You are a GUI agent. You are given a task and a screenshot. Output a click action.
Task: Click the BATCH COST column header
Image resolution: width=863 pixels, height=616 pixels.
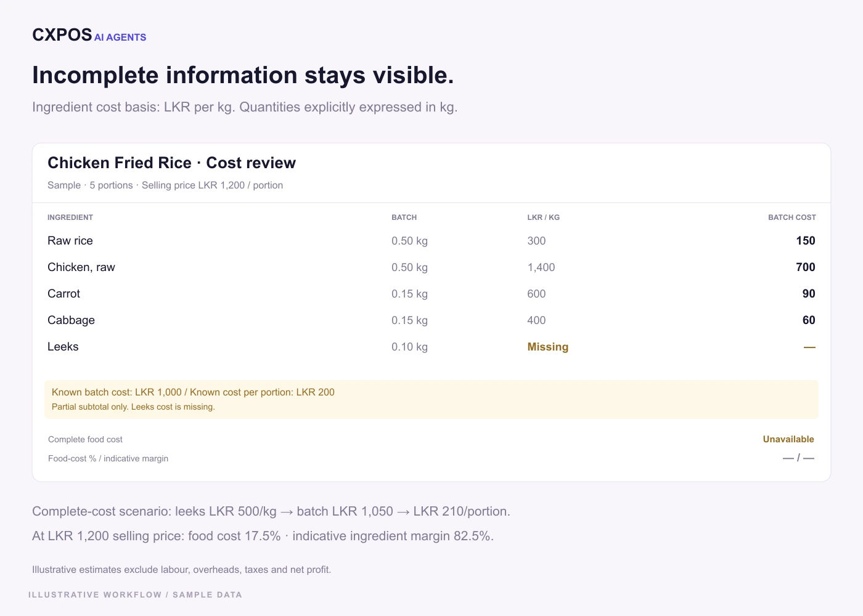tap(792, 217)
